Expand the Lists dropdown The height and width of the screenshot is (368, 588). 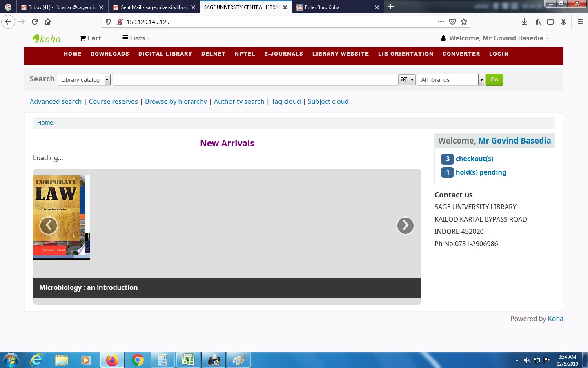[x=136, y=38]
